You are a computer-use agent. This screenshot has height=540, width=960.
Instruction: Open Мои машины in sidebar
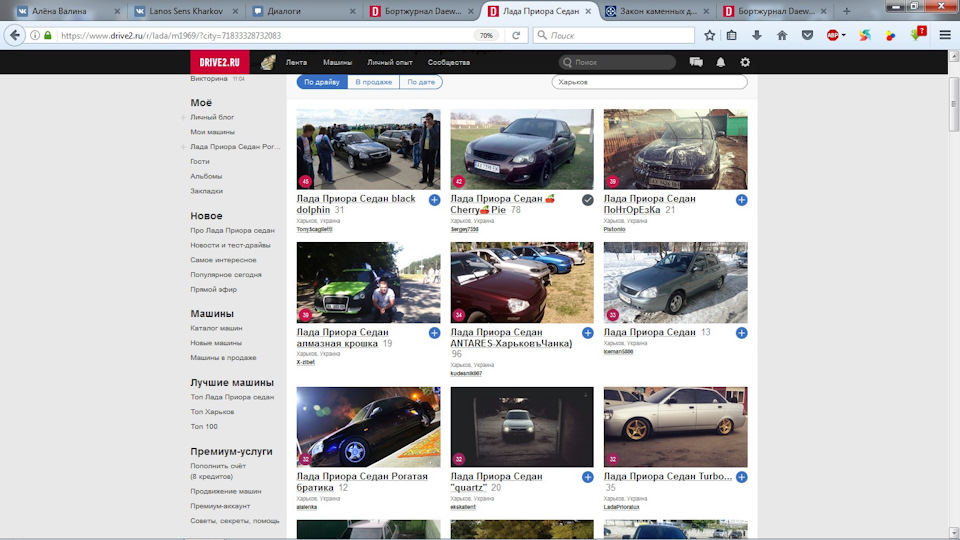point(212,132)
